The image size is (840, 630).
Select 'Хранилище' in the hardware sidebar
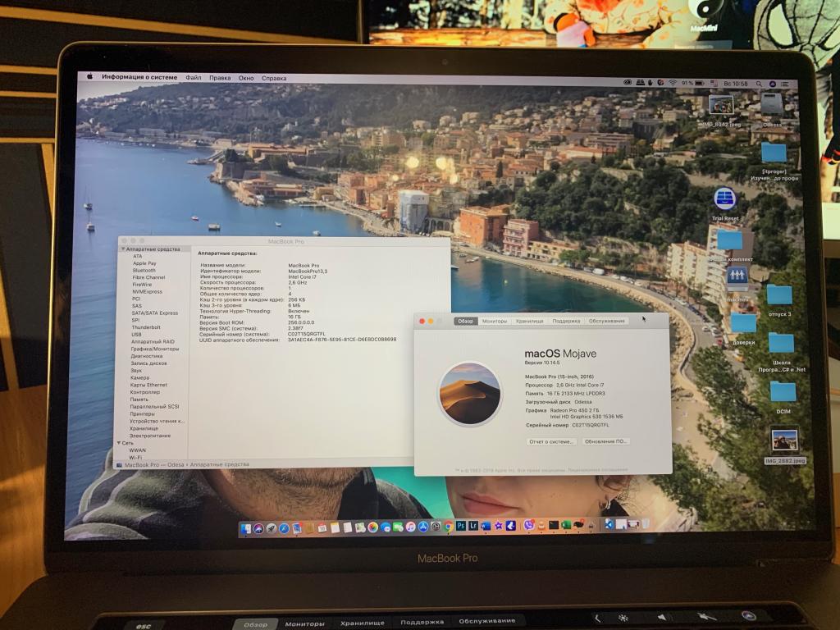click(144, 428)
